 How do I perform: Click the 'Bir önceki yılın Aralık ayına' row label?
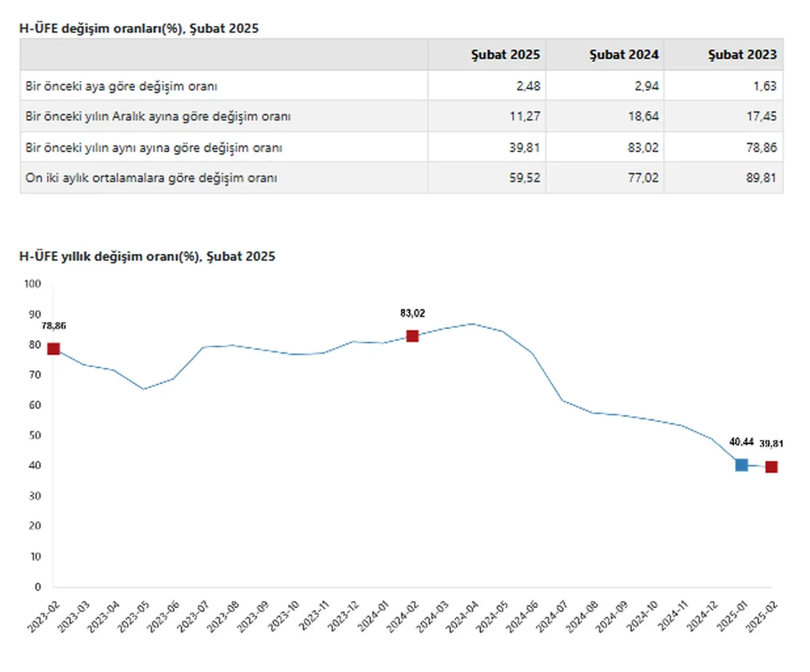point(158,116)
